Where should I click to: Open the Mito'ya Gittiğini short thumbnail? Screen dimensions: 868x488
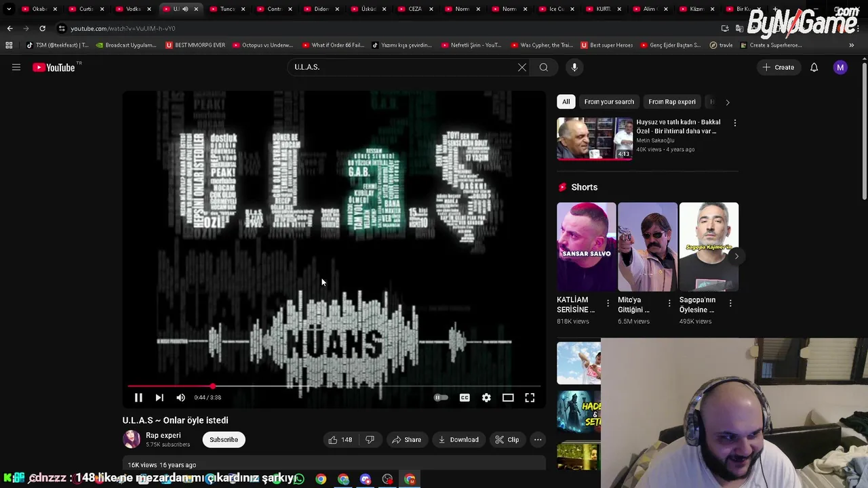coord(648,247)
